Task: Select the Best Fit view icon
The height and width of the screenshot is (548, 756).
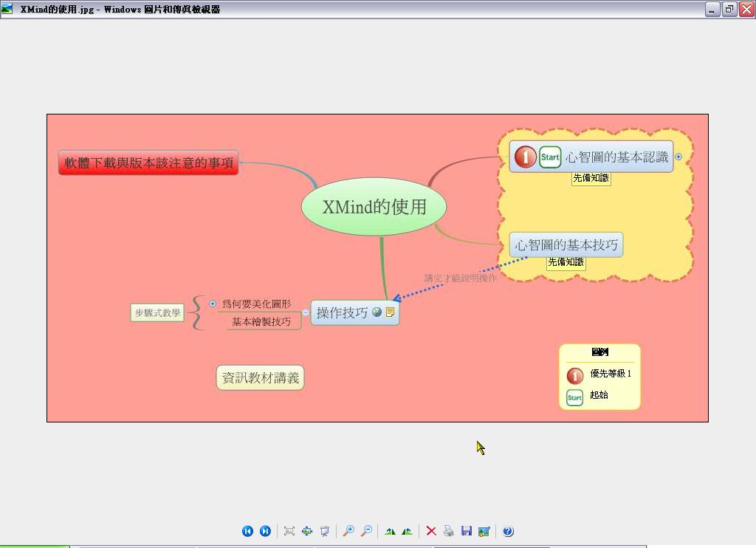Action: (x=289, y=531)
